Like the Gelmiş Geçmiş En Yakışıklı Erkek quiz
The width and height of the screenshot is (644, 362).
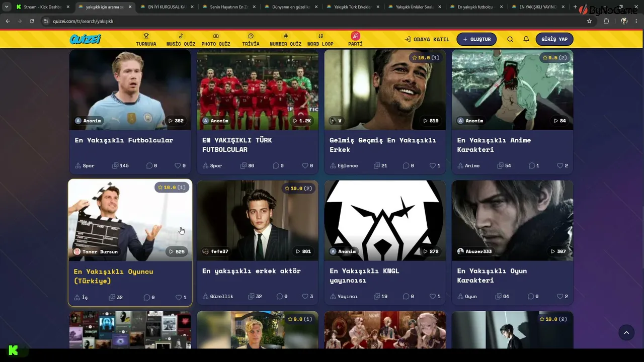click(x=432, y=165)
